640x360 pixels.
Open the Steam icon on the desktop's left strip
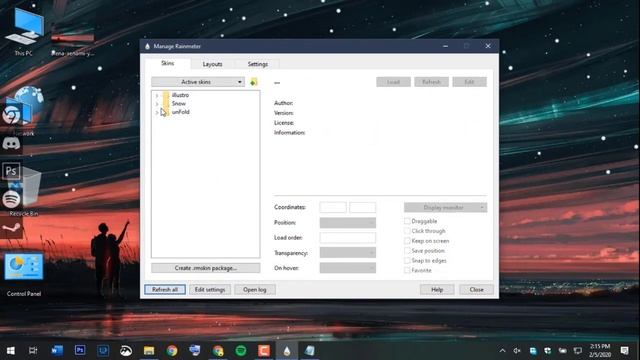11,229
